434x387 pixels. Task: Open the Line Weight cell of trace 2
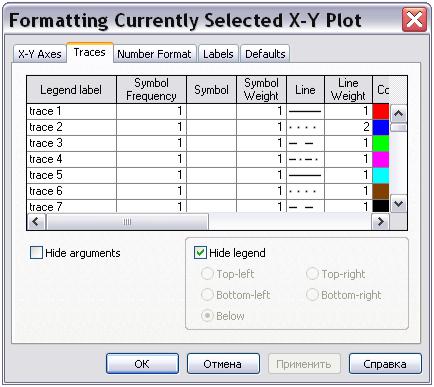click(348, 127)
